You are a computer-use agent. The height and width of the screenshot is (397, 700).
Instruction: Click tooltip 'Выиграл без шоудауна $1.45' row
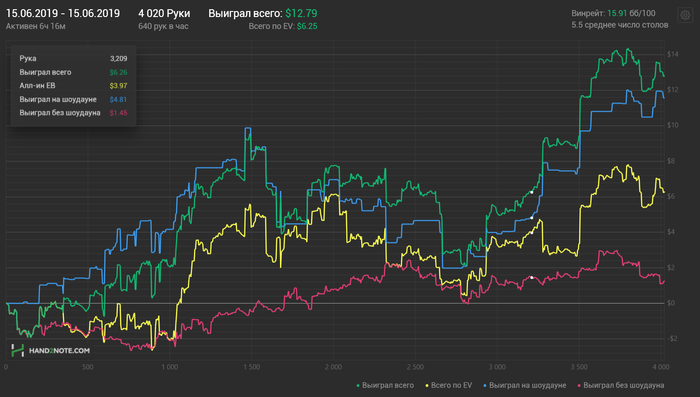(73, 113)
